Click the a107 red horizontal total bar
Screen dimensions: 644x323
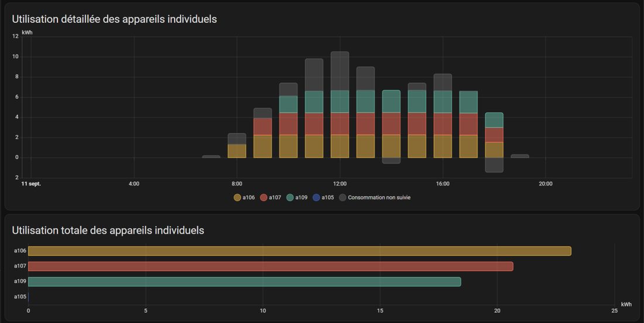[270, 266]
